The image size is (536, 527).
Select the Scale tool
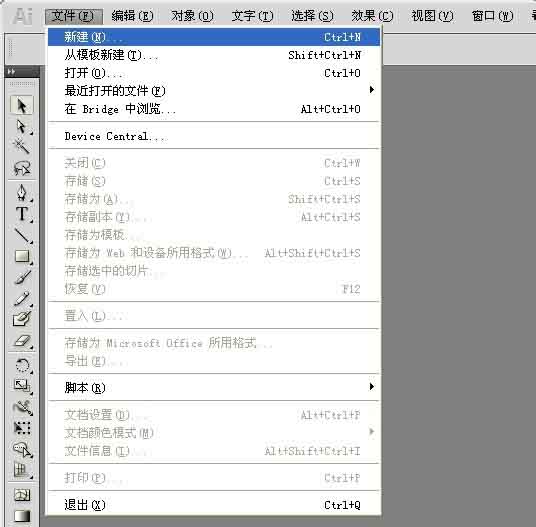22,386
